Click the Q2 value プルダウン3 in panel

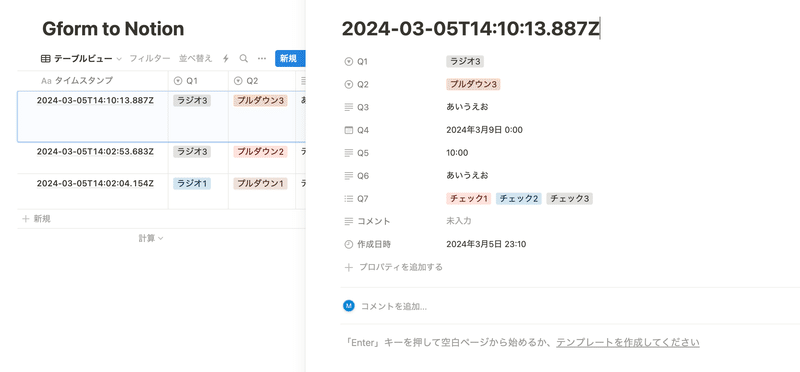click(x=473, y=84)
